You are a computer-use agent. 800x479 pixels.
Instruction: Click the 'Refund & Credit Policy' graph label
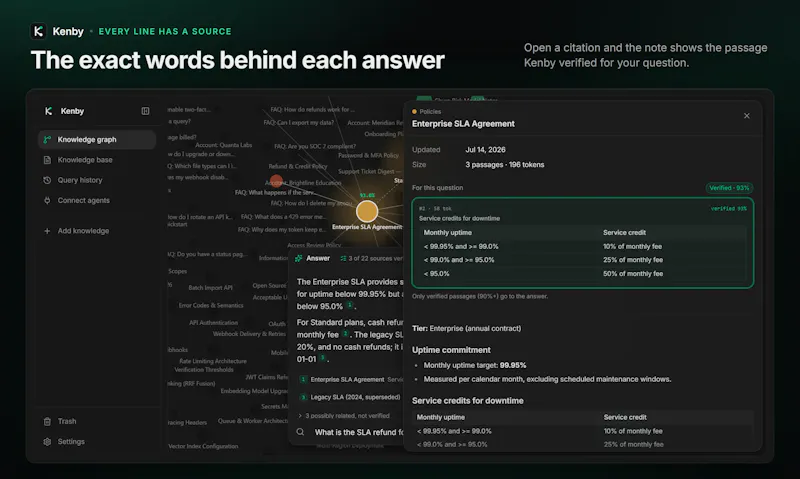[298, 166]
